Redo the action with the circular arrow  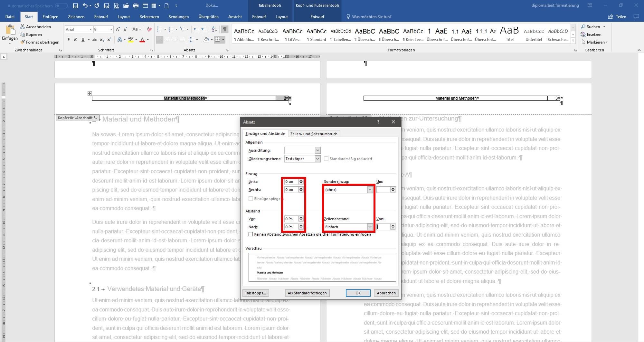point(97,5)
